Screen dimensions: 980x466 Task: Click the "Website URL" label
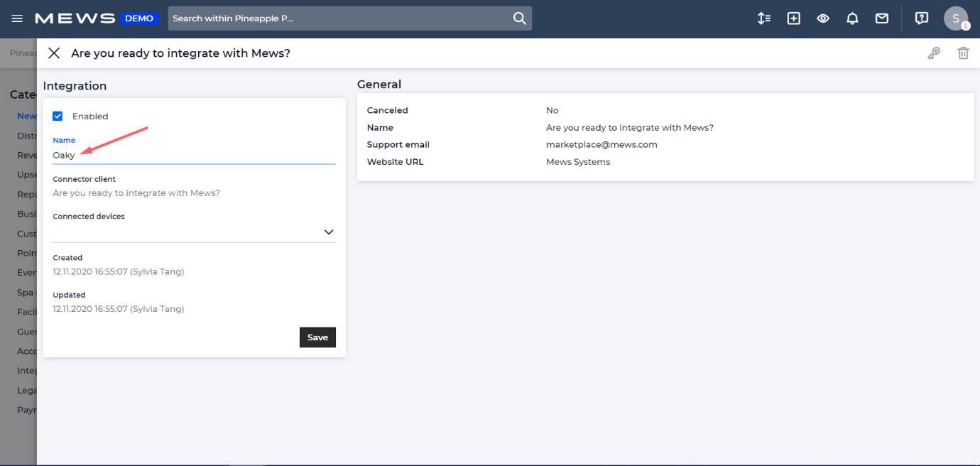pyautogui.click(x=395, y=162)
